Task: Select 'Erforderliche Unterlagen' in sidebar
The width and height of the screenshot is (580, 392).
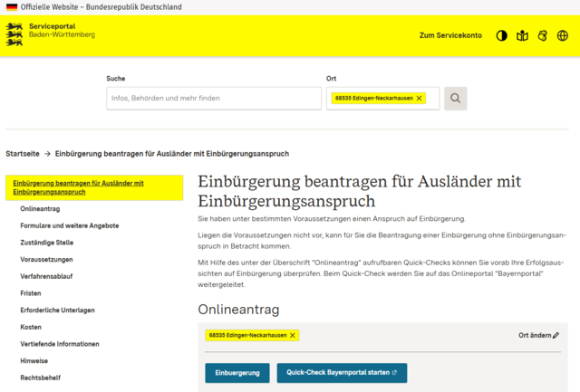Action: coord(60,310)
